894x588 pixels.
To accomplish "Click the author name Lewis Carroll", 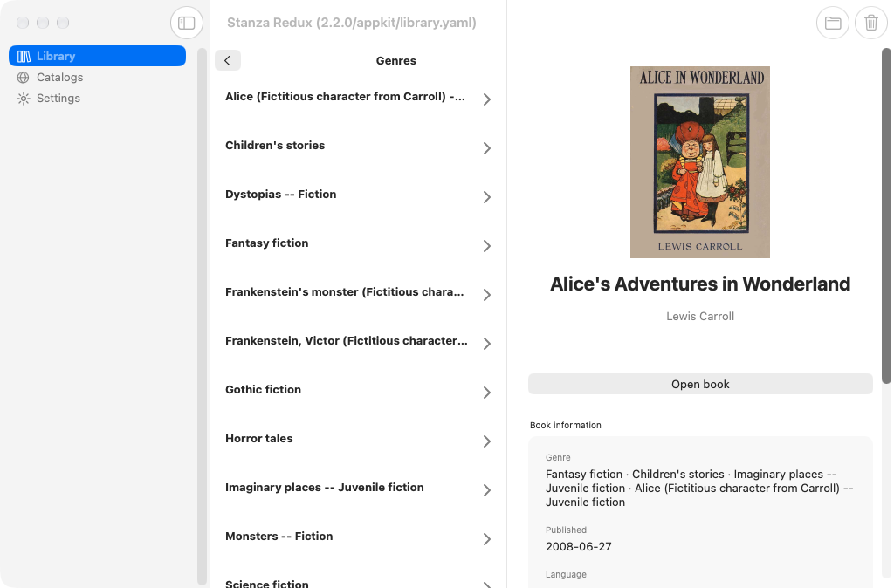I will (700, 316).
